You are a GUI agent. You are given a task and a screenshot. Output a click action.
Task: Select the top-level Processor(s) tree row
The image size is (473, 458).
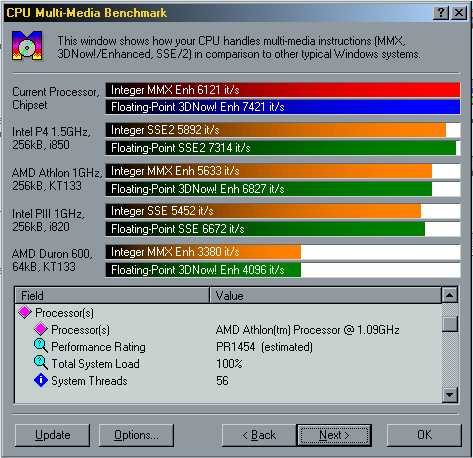click(64, 313)
